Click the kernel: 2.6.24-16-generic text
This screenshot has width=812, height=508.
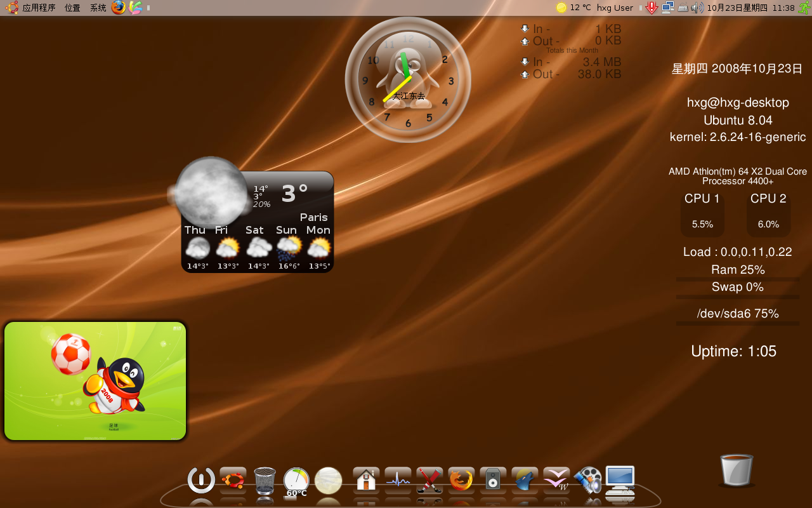[x=738, y=137]
